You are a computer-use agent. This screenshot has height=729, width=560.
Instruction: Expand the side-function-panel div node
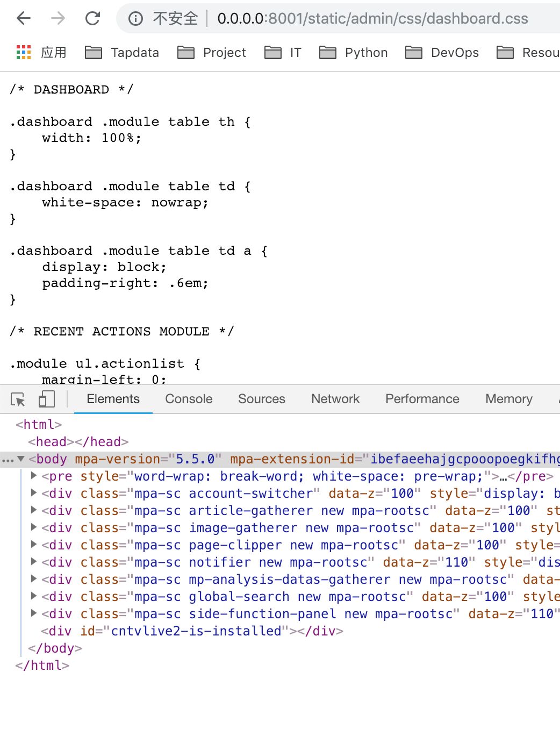pos(34,613)
